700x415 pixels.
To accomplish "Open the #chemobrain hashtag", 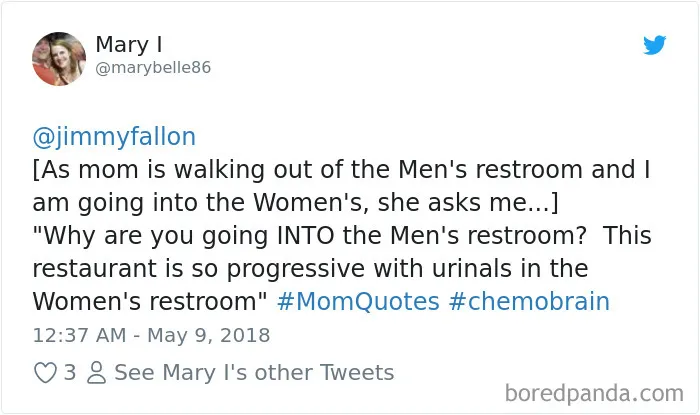I will tap(529, 301).
